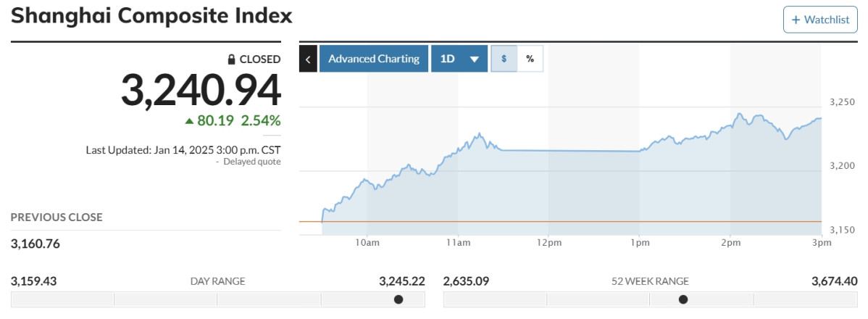Click the lock icon beside CLOSED

(x=232, y=59)
